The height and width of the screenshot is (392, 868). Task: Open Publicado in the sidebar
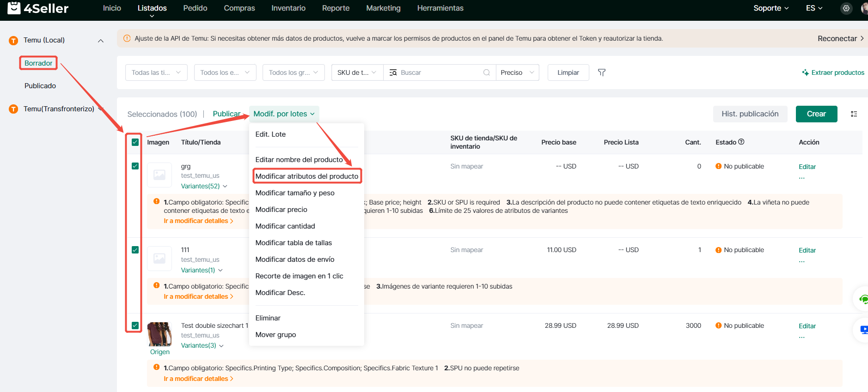click(x=40, y=86)
